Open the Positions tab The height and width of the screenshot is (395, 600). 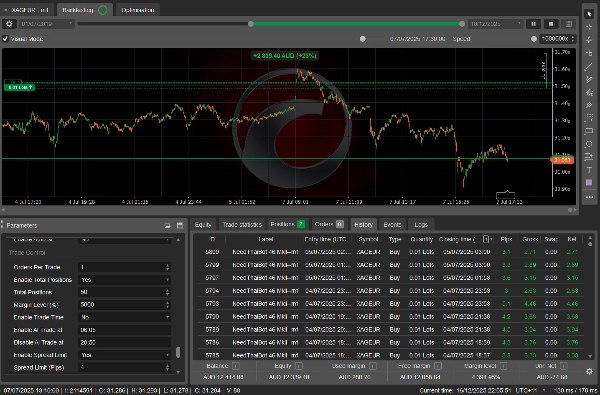pyautogui.click(x=287, y=224)
